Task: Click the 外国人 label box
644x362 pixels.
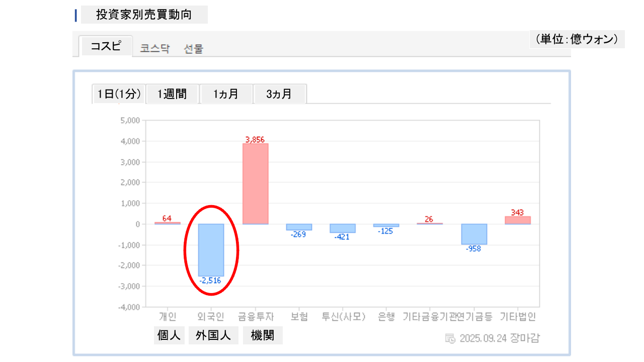Action: click(213, 335)
